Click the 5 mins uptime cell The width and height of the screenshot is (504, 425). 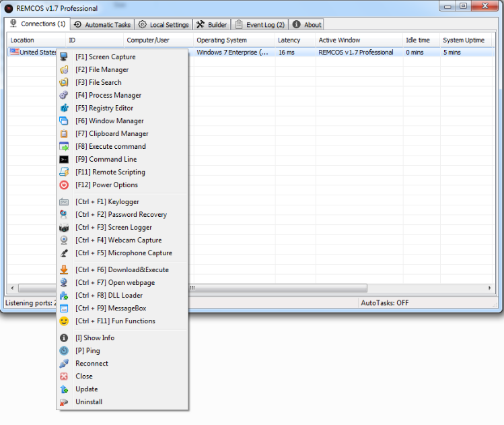click(x=466, y=52)
